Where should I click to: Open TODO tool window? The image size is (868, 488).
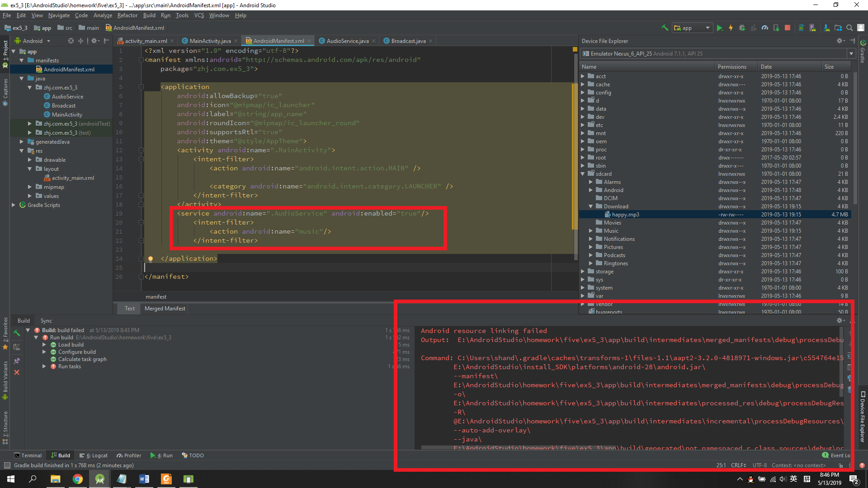click(193, 455)
